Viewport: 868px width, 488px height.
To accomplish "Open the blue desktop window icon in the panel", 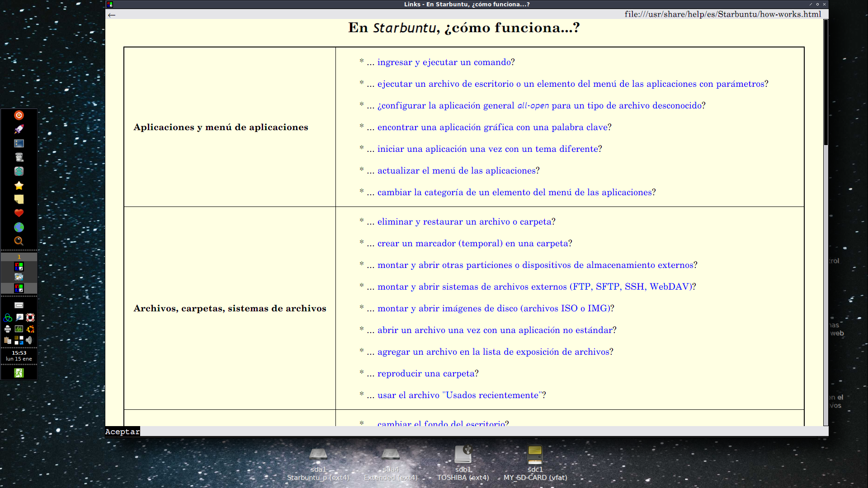I will tap(19, 143).
